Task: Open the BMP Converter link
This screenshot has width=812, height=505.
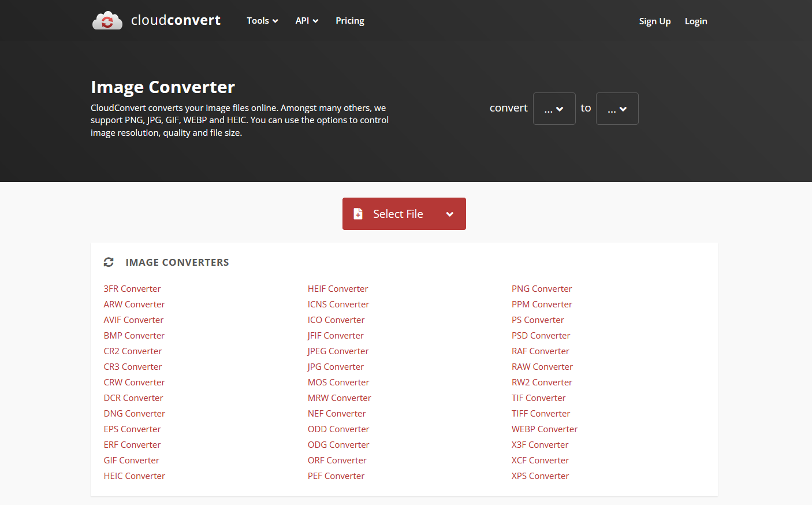Action: pos(134,336)
